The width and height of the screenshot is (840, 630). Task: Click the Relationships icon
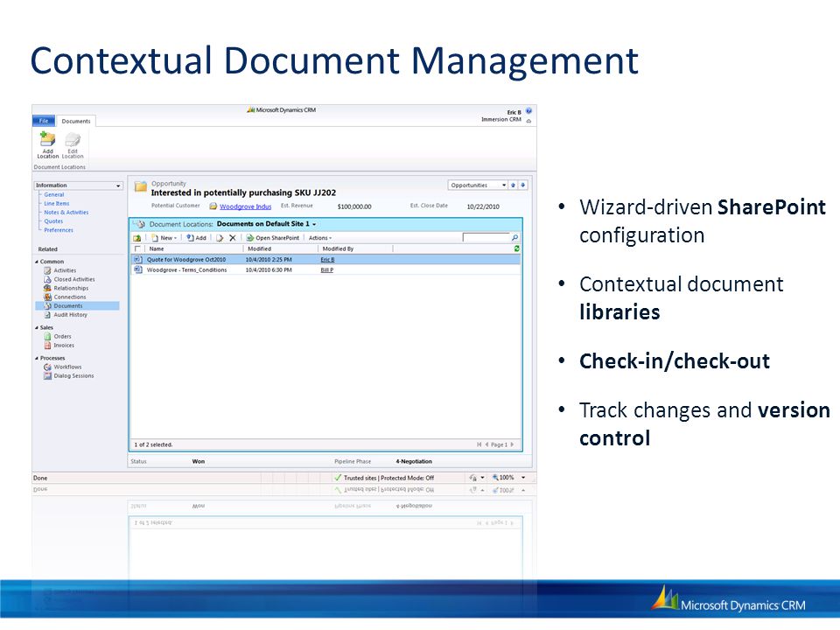(x=47, y=288)
